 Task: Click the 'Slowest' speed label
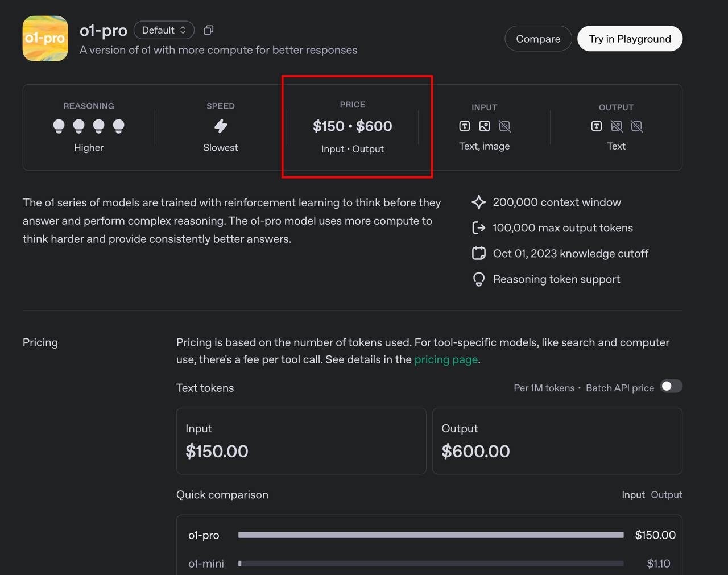pos(221,148)
